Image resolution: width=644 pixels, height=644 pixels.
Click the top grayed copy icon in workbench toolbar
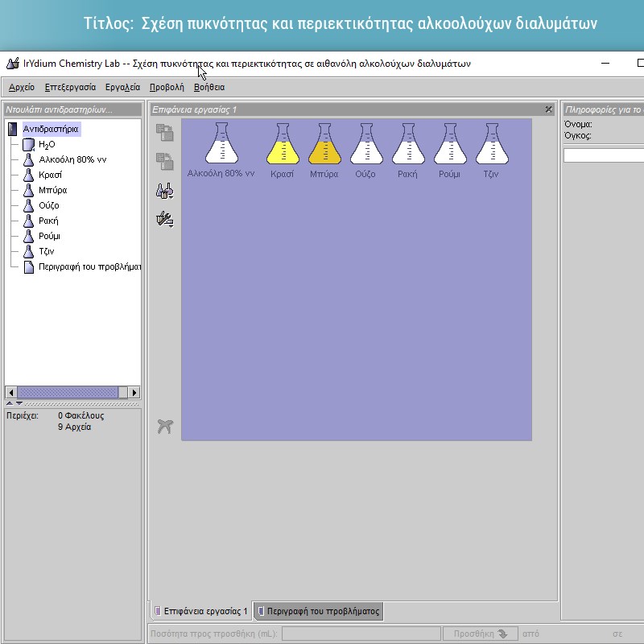click(x=165, y=133)
